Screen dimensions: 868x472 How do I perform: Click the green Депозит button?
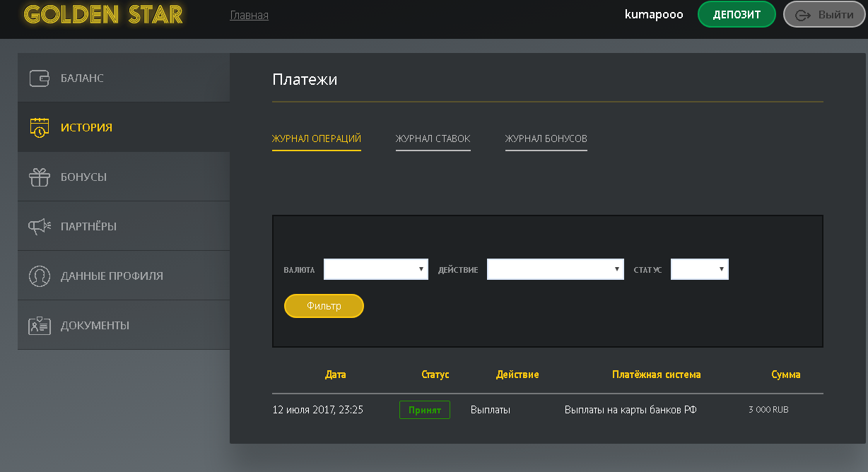tap(737, 15)
